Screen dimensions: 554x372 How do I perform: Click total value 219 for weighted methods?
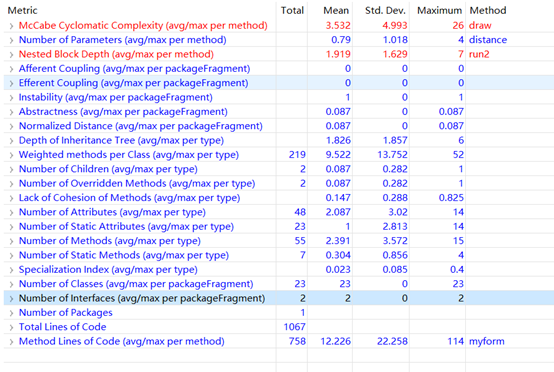(x=297, y=154)
